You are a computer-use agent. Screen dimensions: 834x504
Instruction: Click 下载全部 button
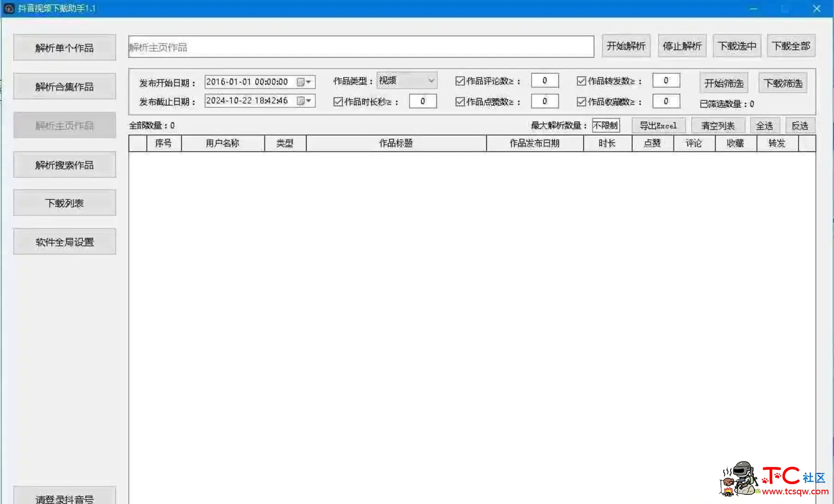click(791, 46)
